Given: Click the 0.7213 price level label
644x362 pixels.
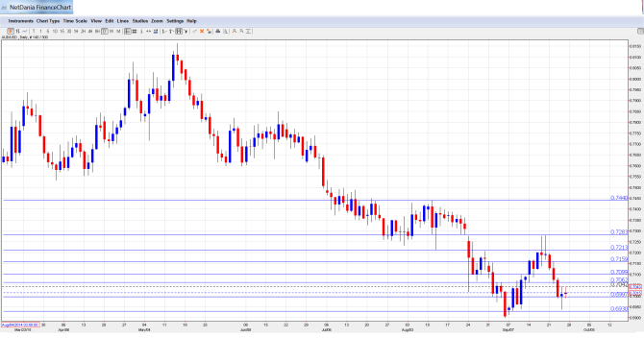Looking at the screenshot, I should [x=619, y=248].
